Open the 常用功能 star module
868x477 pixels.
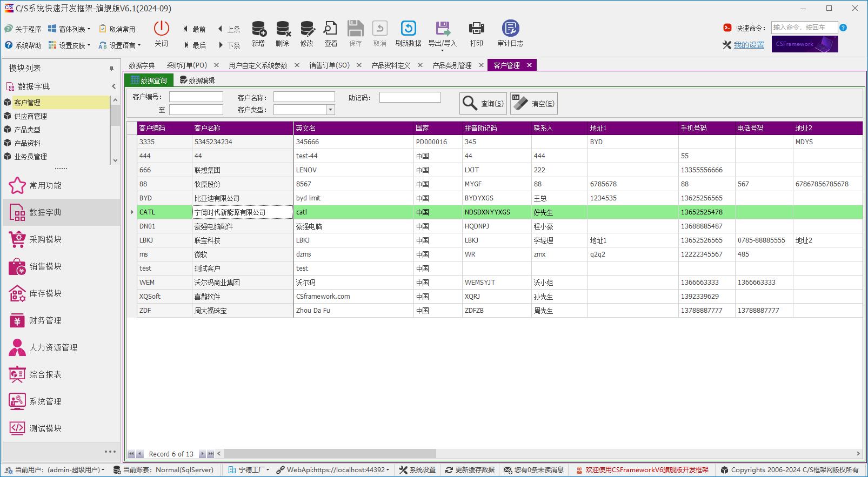click(61, 185)
